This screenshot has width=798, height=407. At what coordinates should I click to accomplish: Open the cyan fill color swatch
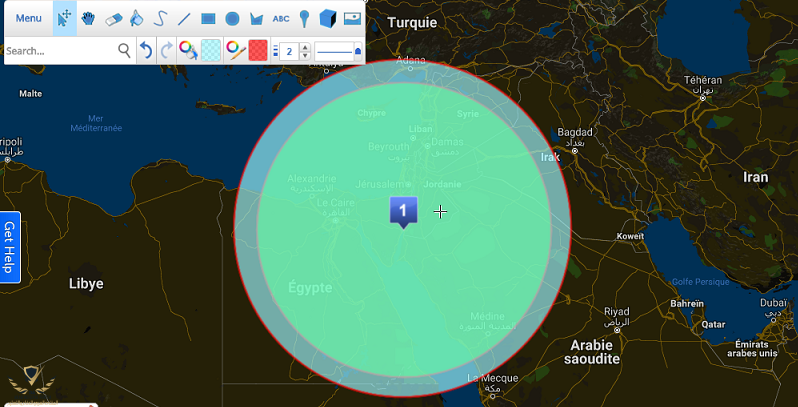211,50
